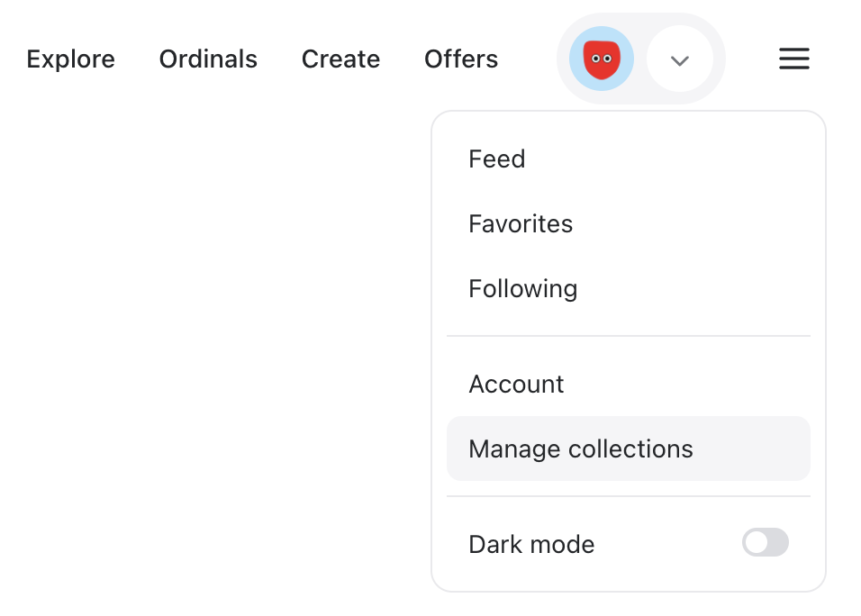Viewport: 861px width, 616px height.
Task: Select Create in the top navigation
Action: tap(340, 59)
